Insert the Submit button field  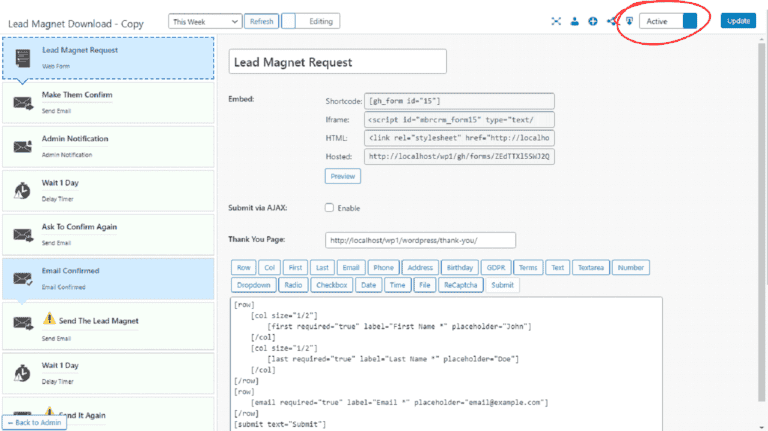(503, 285)
